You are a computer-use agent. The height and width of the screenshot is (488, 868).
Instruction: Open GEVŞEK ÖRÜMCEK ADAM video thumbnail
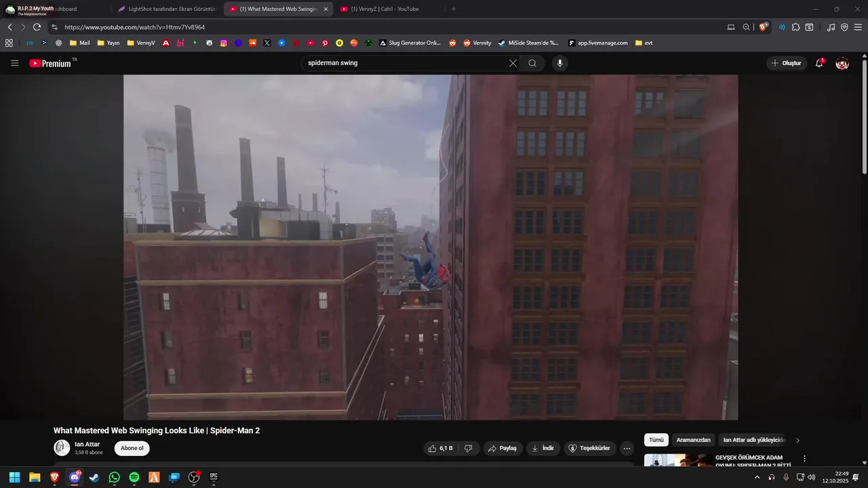(x=677, y=460)
